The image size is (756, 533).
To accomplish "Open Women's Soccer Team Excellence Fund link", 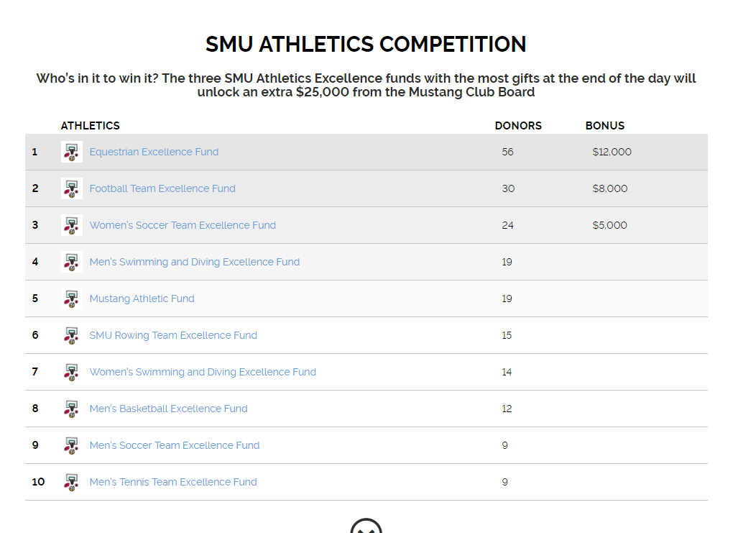I will pyautogui.click(x=183, y=225).
